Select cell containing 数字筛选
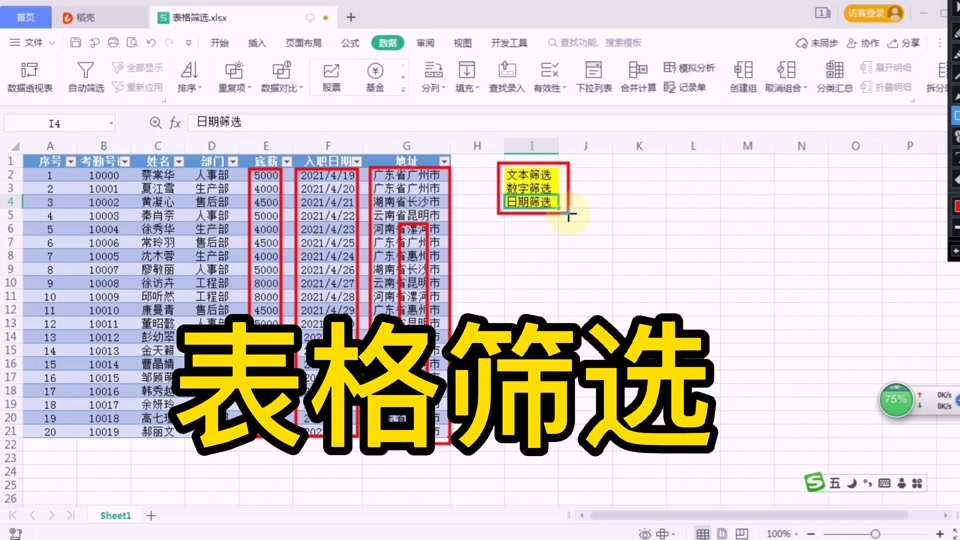This screenshot has width=960, height=540. pyautogui.click(x=531, y=189)
